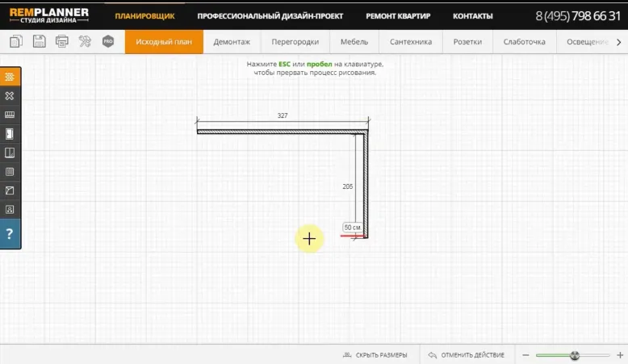Click the пробел keyword in the drawing hint
This screenshot has width=628, height=364.
[319, 64]
